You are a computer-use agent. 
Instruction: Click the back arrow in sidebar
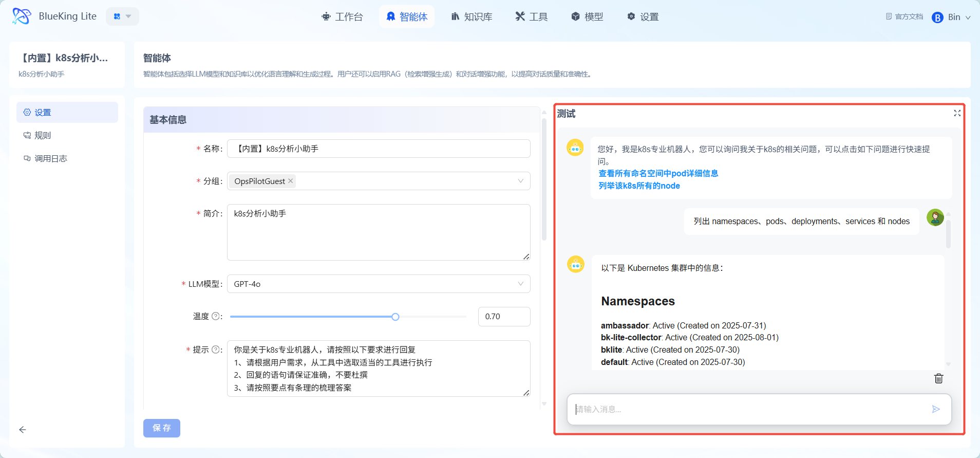(23, 430)
